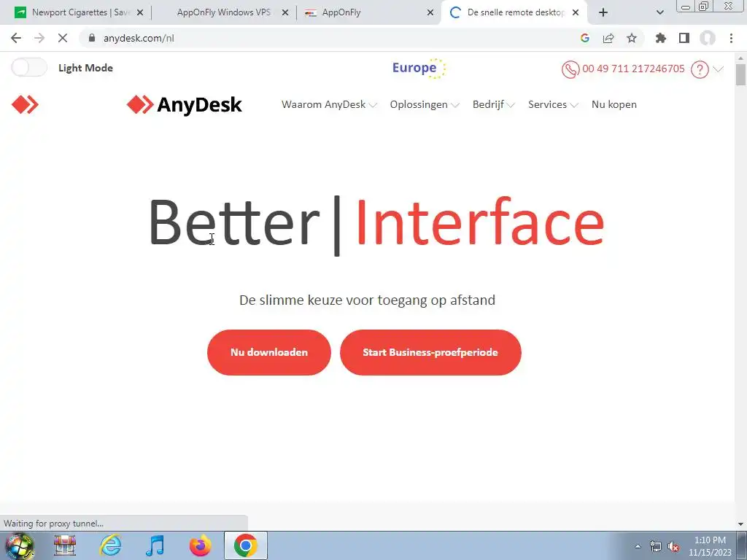Toggle the Light Mode switch
The height and width of the screenshot is (560, 747).
click(29, 68)
